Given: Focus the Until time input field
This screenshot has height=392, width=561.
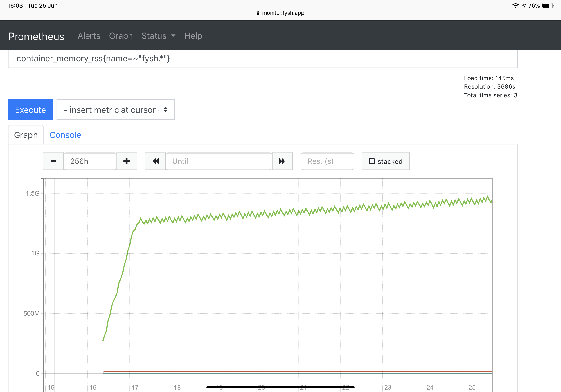Looking at the screenshot, I should pos(219,161).
